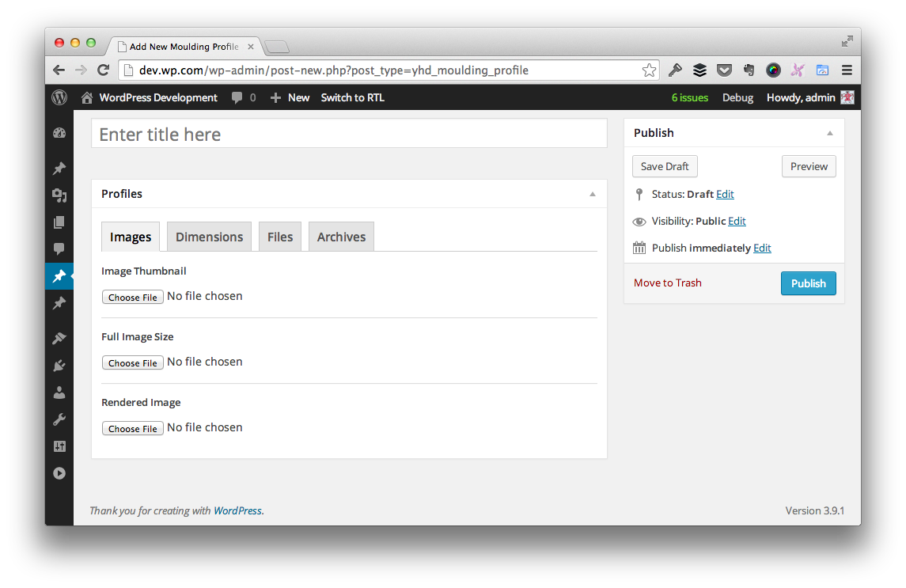This screenshot has height=588, width=906.
Task: Choose File for Image Thumbnail
Action: [133, 298]
